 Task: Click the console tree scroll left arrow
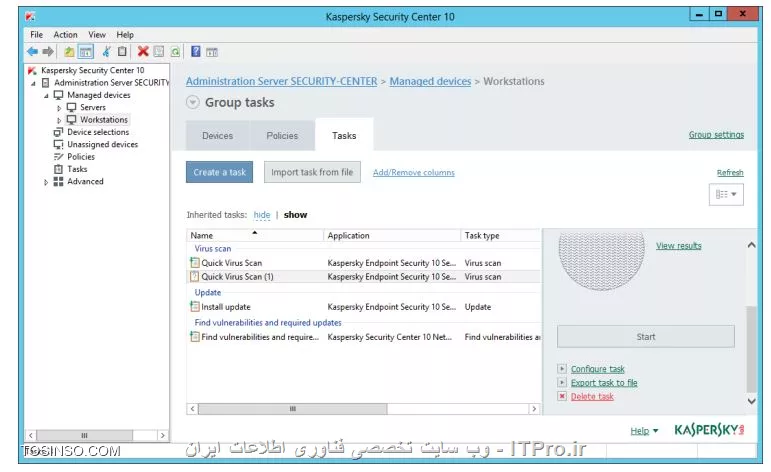point(30,435)
